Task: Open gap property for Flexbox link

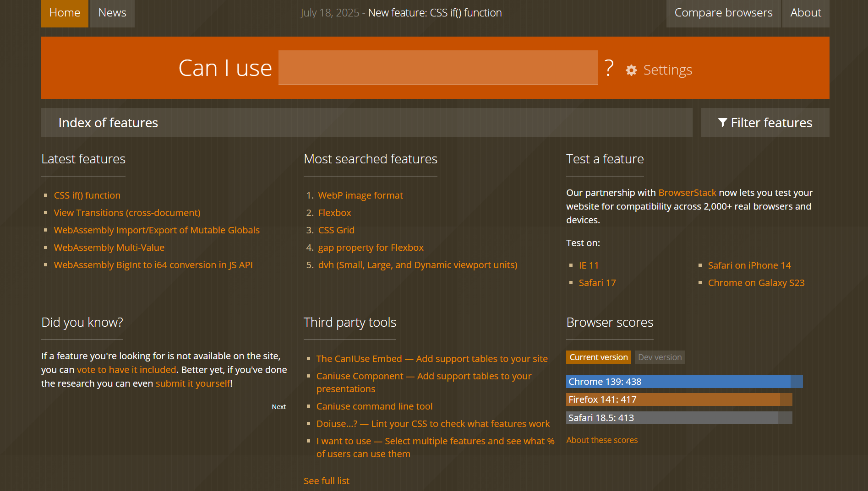Action: [371, 248]
